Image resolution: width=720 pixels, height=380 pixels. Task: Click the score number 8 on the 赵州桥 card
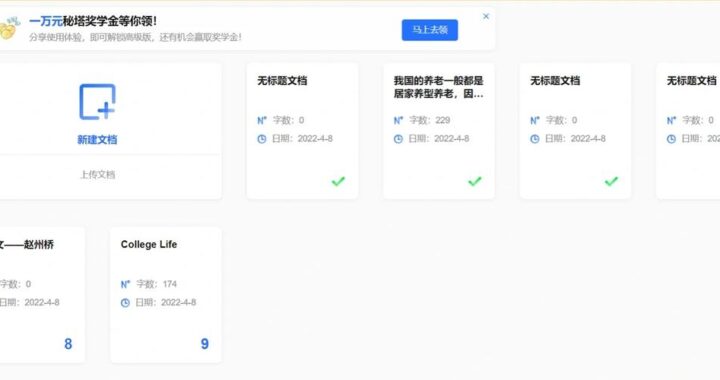pos(68,344)
